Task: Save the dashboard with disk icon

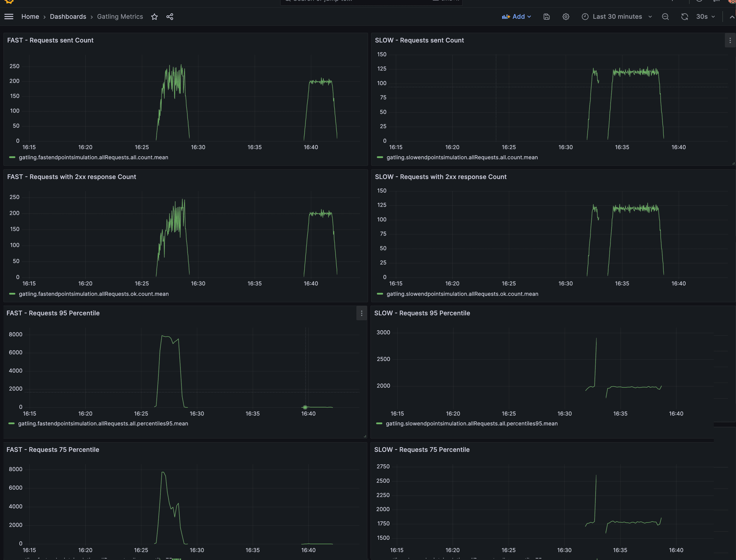Action: [546, 17]
